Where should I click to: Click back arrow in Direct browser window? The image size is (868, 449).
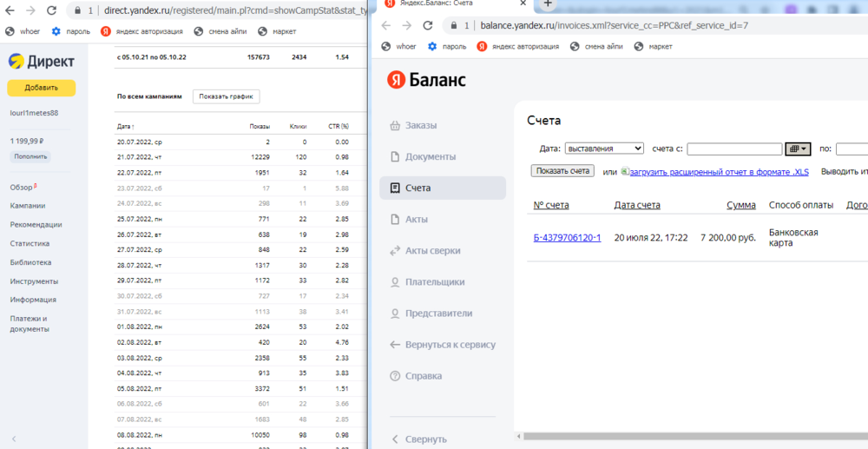[10, 10]
